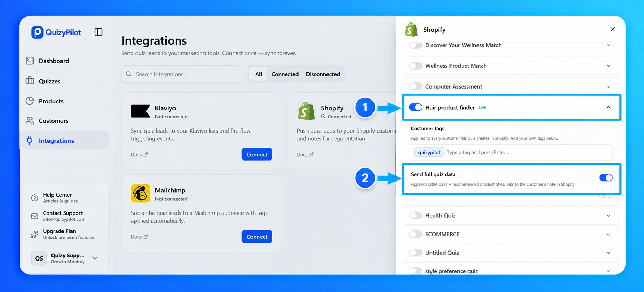Enable the Untitled Quiz toggle
Image resolution: width=644 pixels, height=292 pixels.
click(x=416, y=253)
